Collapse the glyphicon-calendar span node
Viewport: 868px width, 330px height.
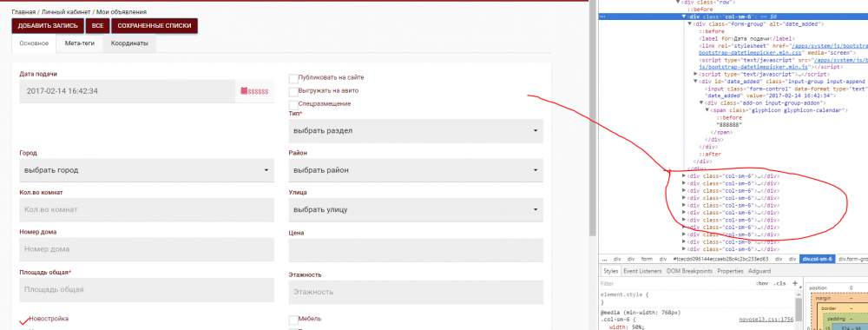[x=707, y=110]
